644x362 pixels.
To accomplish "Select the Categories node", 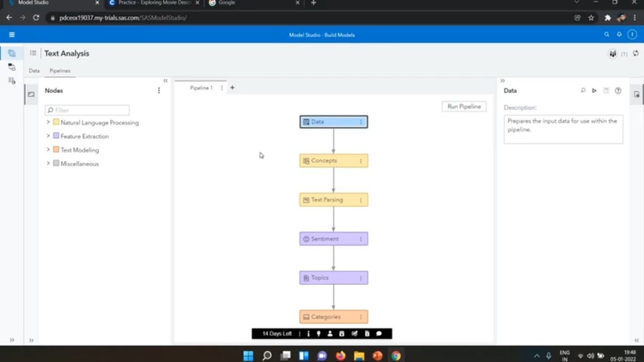I will pyautogui.click(x=334, y=317).
